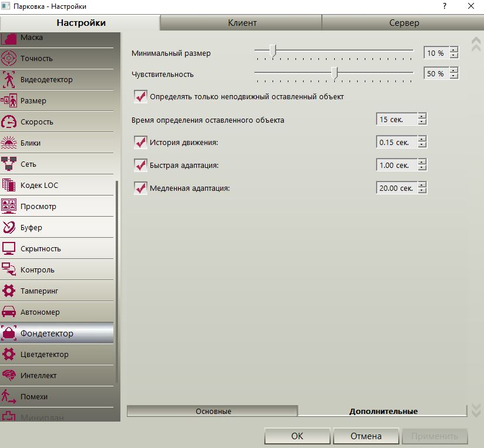Open the Тамперинг settings entry

[x=57, y=291]
